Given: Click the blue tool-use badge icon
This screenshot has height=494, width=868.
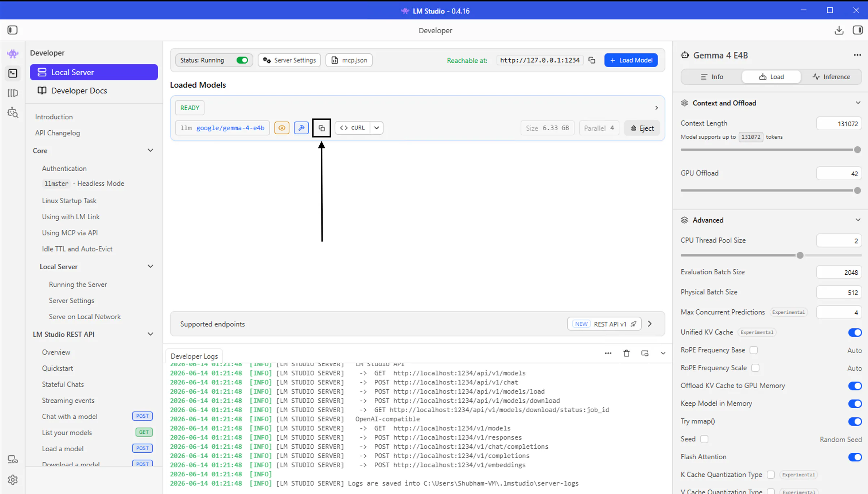Looking at the screenshot, I should pos(301,128).
